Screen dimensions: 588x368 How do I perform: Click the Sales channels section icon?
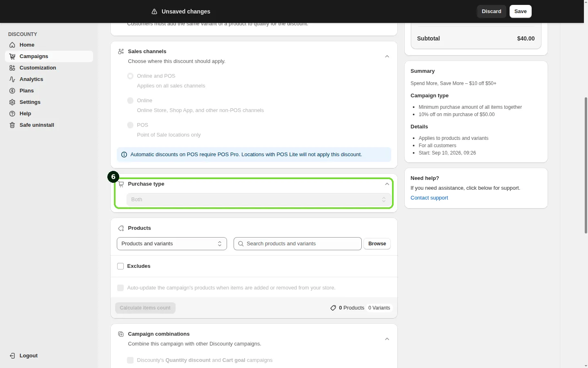(x=121, y=52)
